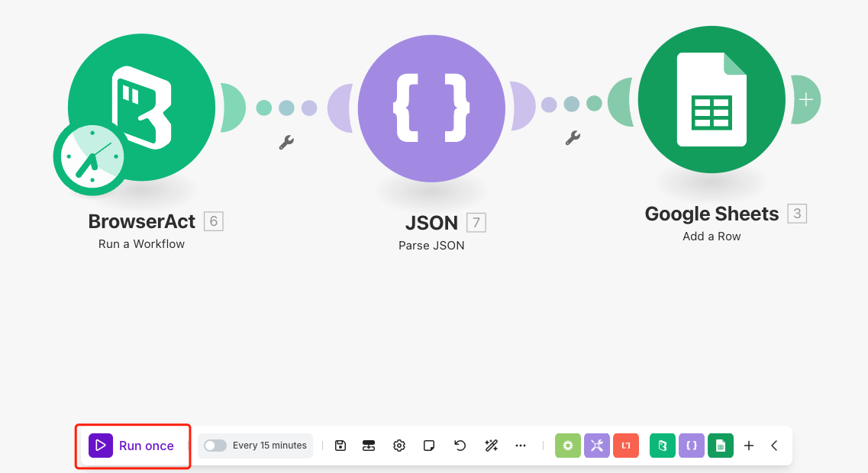Click the BrowserAct module number 6
The width and height of the screenshot is (868, 473).
(x=214, y=221)
